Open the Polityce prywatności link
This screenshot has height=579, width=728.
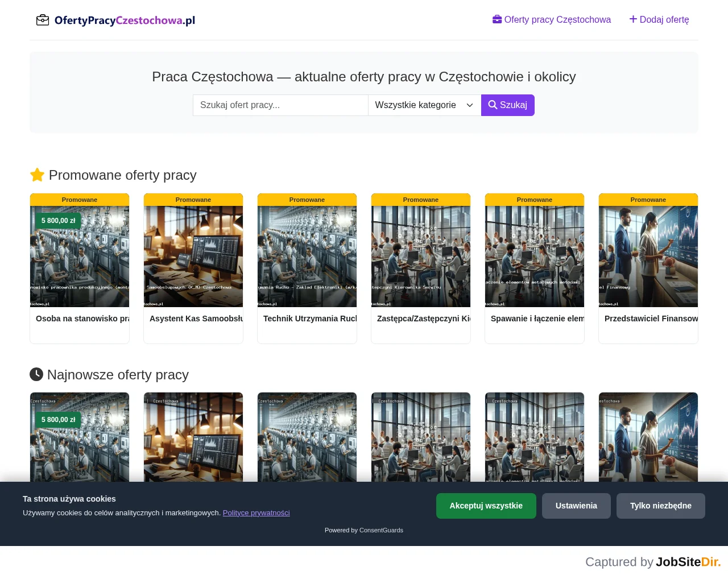click(256, 513)
